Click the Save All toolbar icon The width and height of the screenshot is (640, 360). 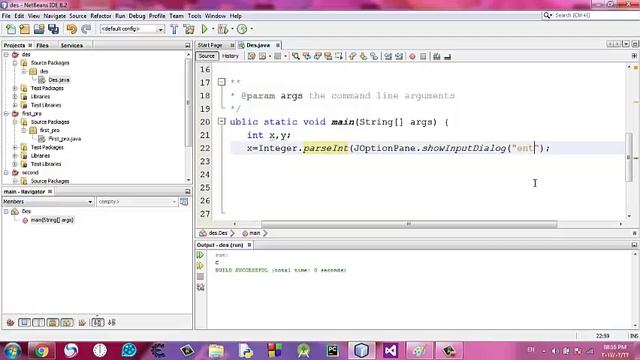[x=53, y=29]
